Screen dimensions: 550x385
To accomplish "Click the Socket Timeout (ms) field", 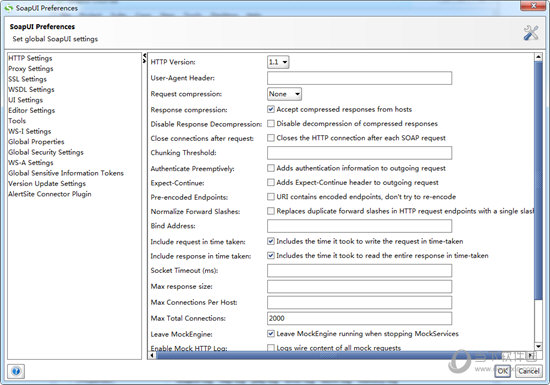I will 360,270.
